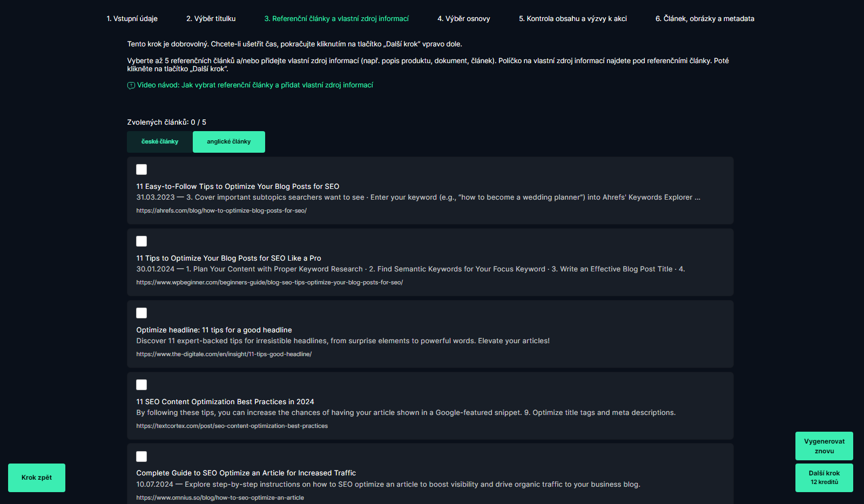This screenshot has width=864, height=504.
Task: Go to step 4. Výběr osnovy
Action: [x=464, y=18]
